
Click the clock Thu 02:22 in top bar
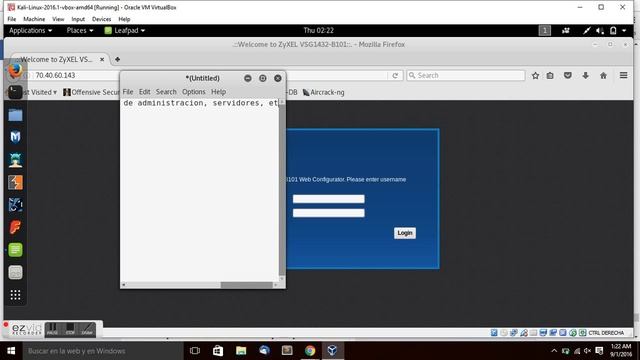[x=318, y=31]
